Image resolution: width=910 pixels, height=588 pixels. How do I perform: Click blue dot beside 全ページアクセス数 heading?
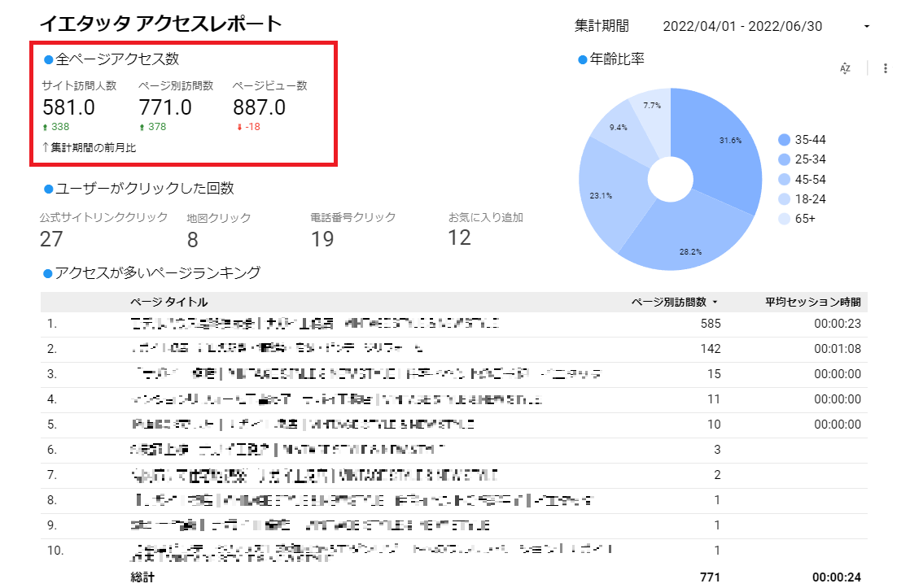[x=48, y=60]
